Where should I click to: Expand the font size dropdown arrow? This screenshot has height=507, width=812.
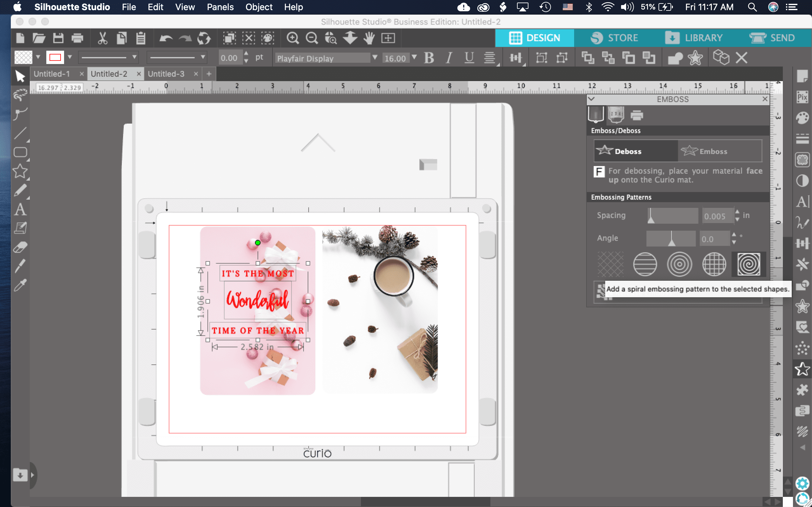[x=415, y=57]
